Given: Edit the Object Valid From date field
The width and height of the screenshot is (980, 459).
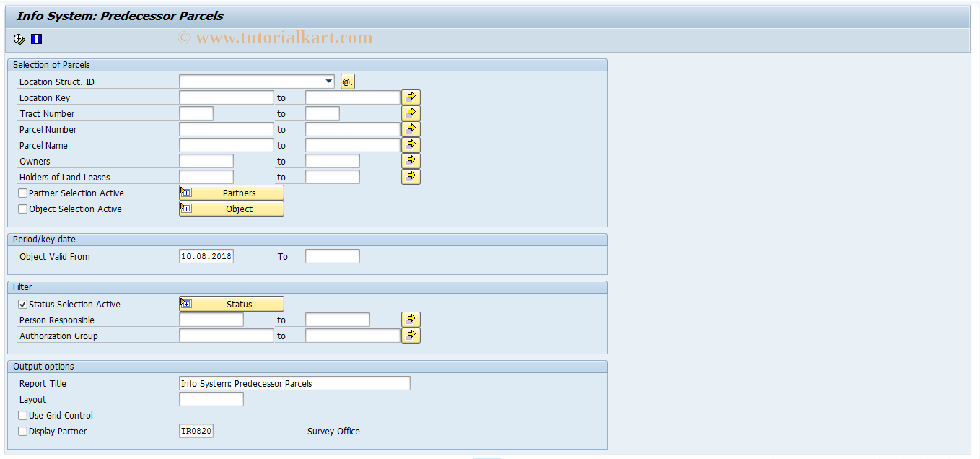Looking at the screenshot, I should (x=206, y=256).
